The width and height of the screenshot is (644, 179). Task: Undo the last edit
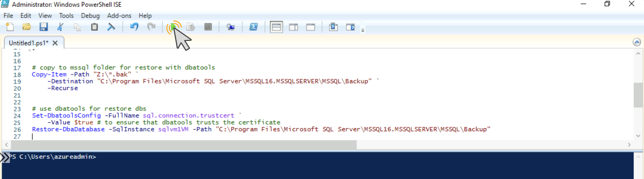pos(134,27)
